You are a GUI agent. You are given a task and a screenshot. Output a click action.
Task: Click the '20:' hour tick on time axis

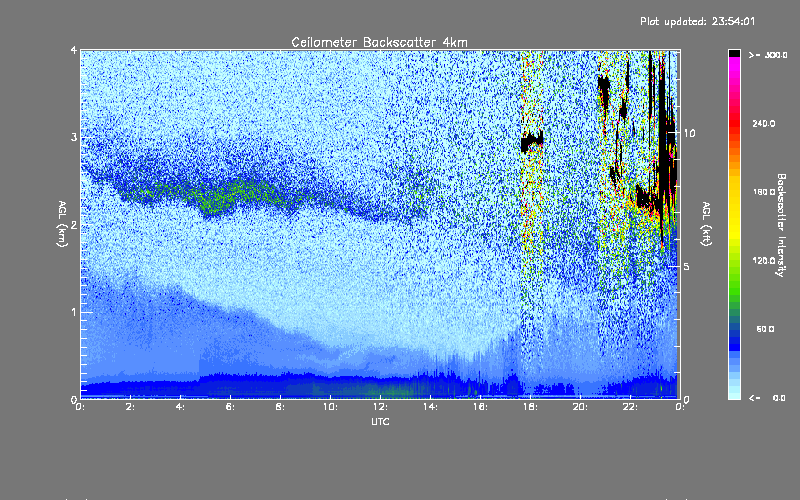click(x=580, y=407)
